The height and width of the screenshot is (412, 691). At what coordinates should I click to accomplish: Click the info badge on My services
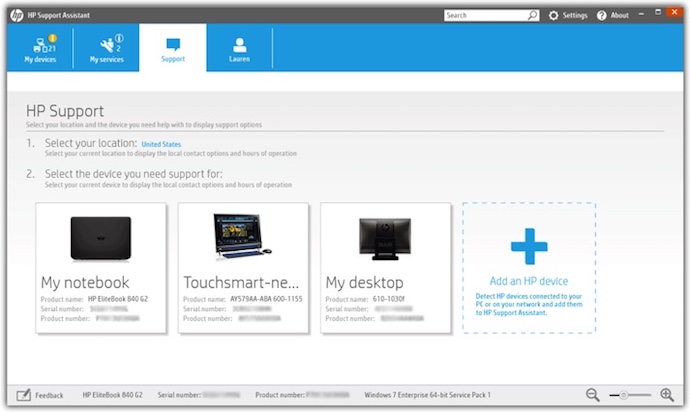(x=119, y=38)
